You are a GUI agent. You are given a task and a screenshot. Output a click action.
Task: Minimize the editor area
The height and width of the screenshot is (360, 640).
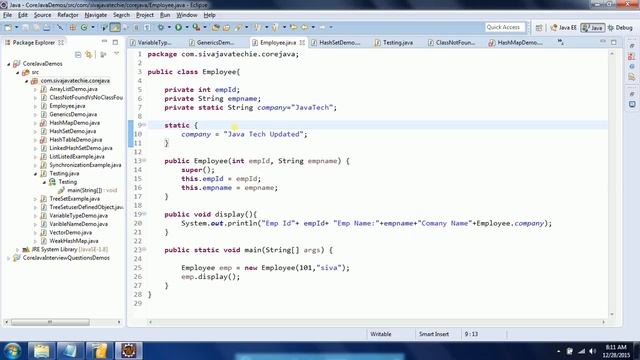tap(603, 42)
